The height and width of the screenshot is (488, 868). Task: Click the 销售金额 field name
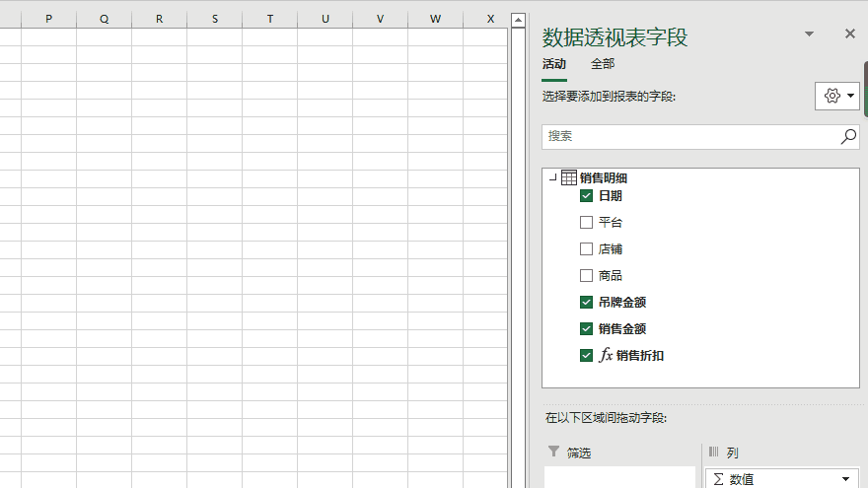(622, 328)
